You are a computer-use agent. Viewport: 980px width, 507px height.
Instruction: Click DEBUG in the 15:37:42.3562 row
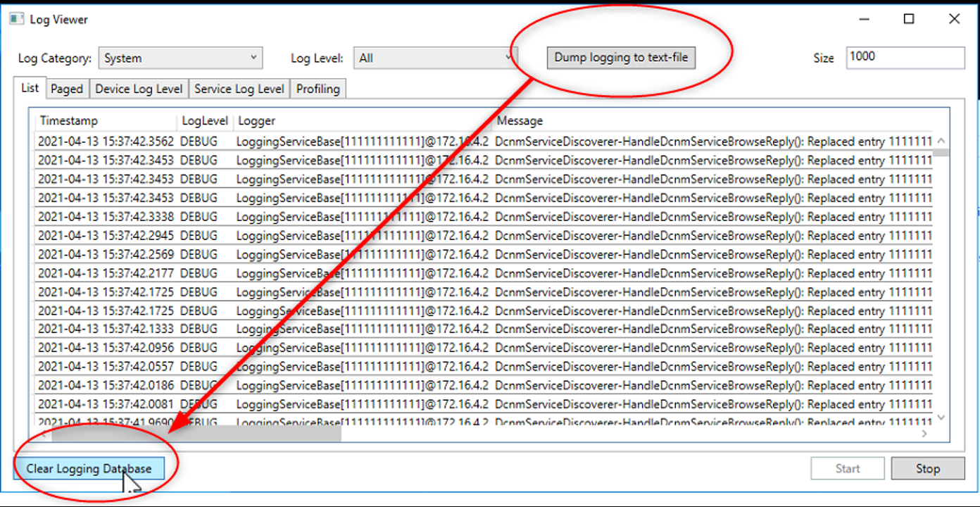tap(199, 142)
